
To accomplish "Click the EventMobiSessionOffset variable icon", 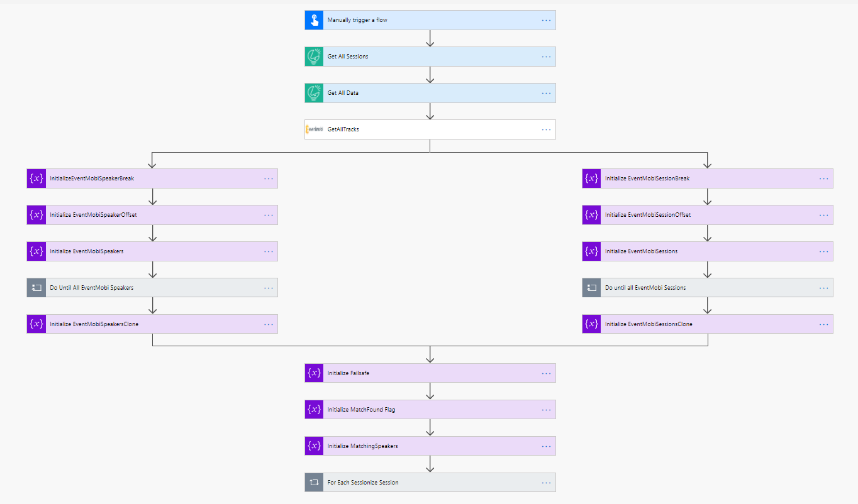I will [x=592, y=215].
